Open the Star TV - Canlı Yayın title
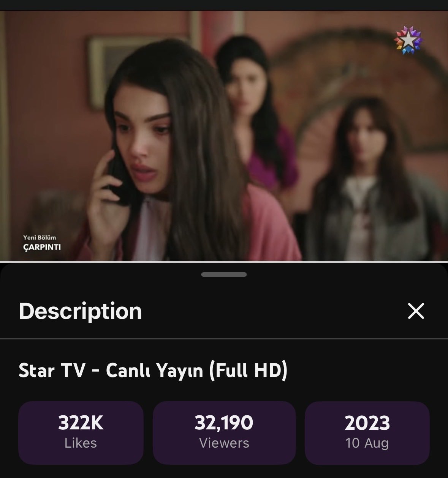Image resolution: width=448 pixels, height=478 pixels. coord(153,370)
